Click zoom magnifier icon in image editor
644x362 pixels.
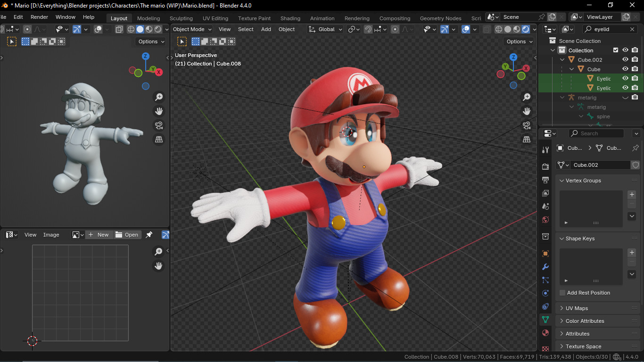coord(159,252)
